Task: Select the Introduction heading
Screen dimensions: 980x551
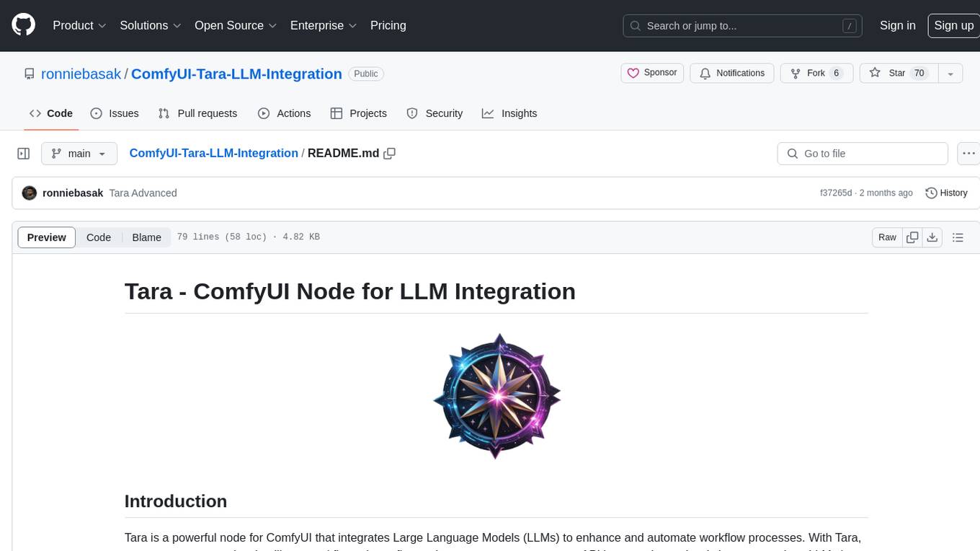Action: tap(176, 501)
